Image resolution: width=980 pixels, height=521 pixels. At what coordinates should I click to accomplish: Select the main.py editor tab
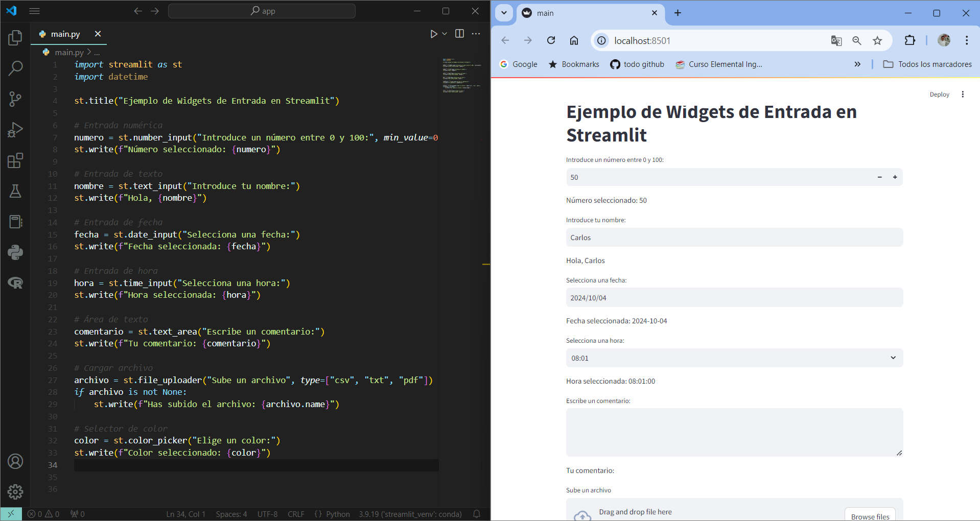65,34
